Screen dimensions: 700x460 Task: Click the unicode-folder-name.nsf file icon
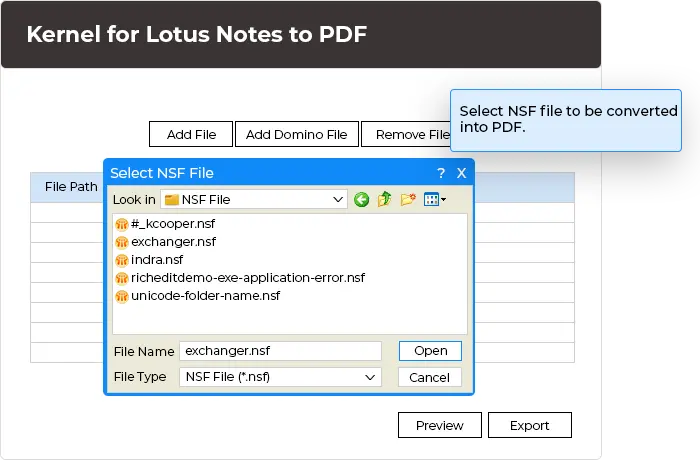pyautogui.click(x=121, y=296)
